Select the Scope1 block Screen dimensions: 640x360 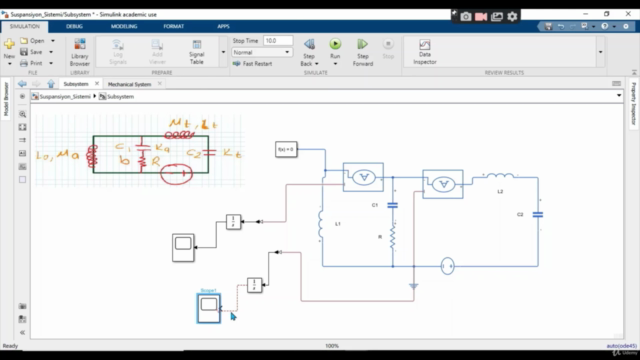[x=209, y=308]
